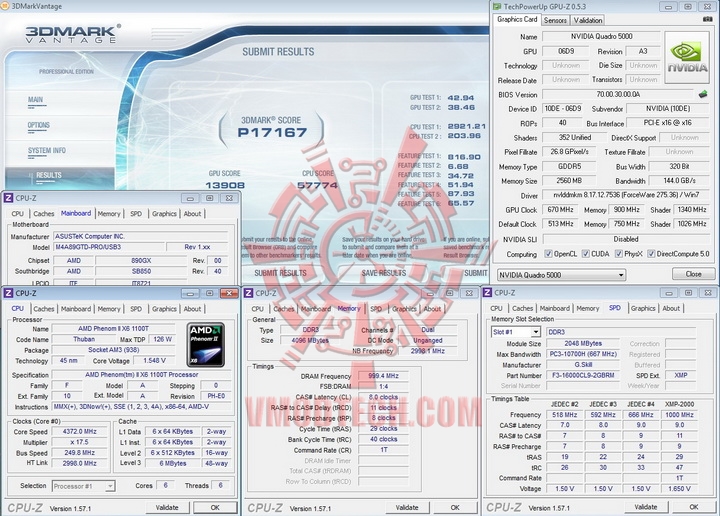Screen dimensions: 720x516
Task: Open the SPD tab in CPU-Z Mainboard window
Action: point(136,214)
